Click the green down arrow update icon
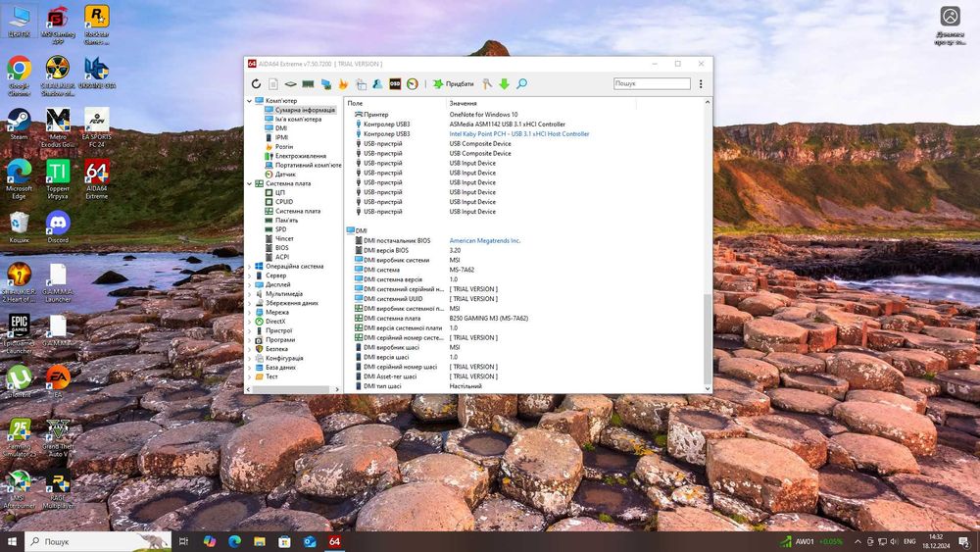980x552 pixels. tap(504, 84)
